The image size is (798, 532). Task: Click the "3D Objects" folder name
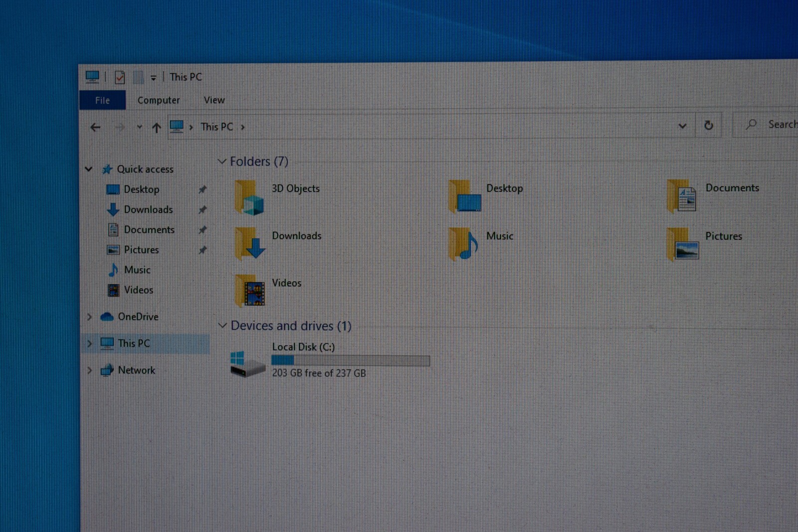click(x=296, y=188)
